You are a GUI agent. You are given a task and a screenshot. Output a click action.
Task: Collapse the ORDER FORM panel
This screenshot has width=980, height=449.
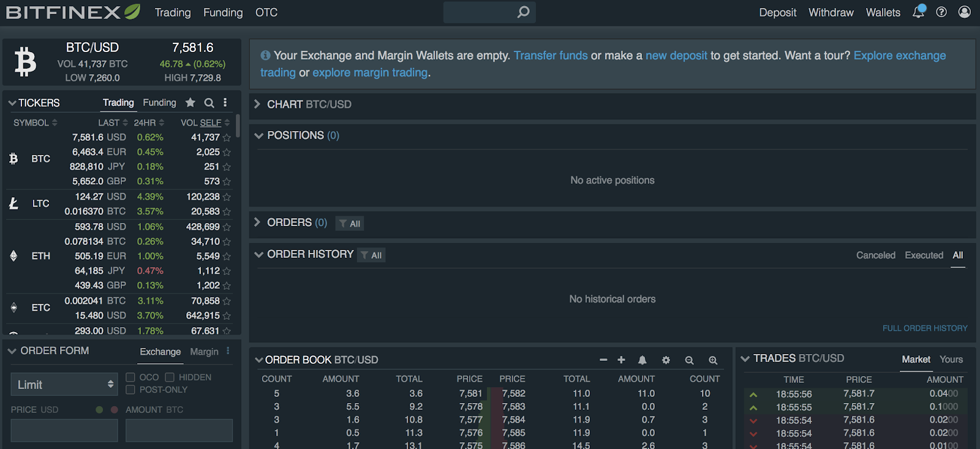tap(12, 351)
